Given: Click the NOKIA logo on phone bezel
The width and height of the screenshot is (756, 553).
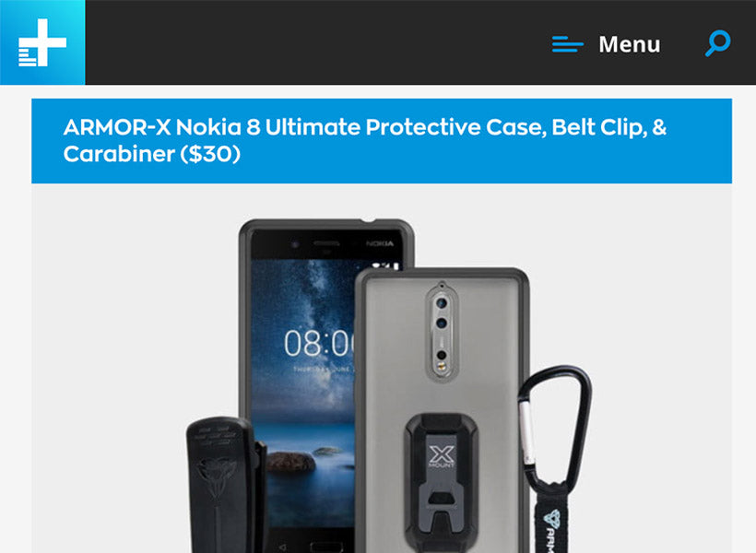Looking at the screenshot, I should (x=380, y=243).
